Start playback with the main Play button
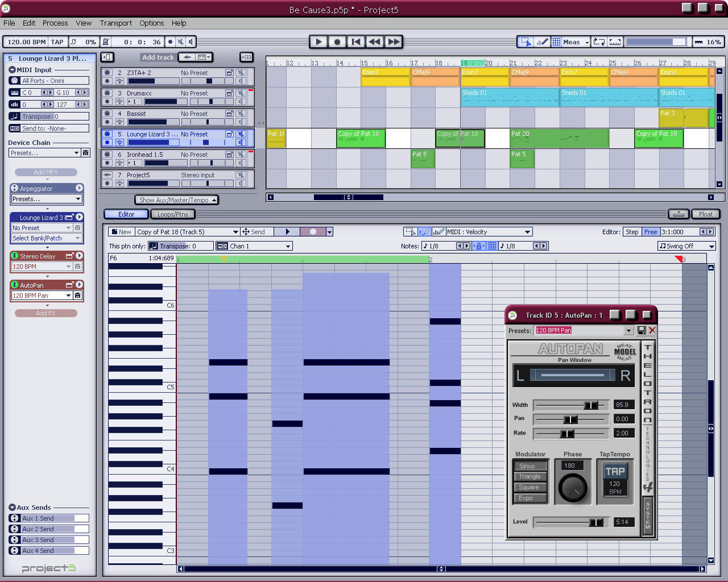This screenshot has height=582, width=728. 318,41
